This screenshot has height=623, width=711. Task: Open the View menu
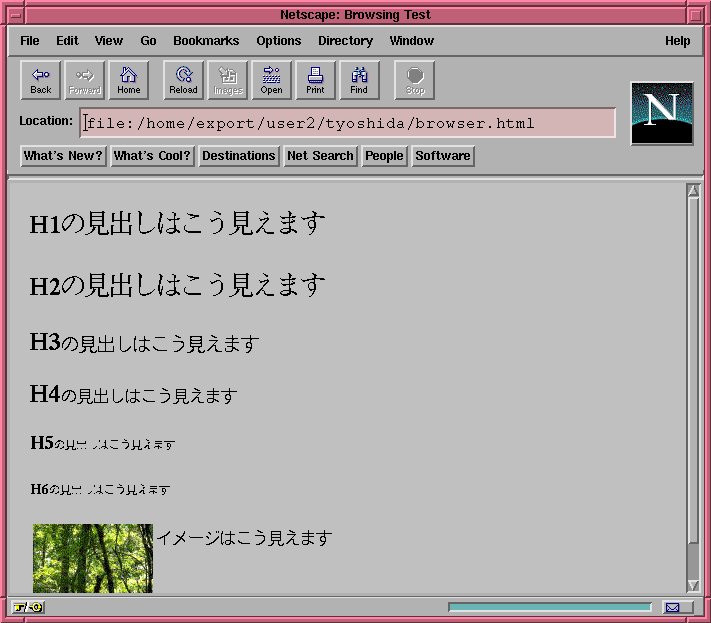[x=109, y=41]
